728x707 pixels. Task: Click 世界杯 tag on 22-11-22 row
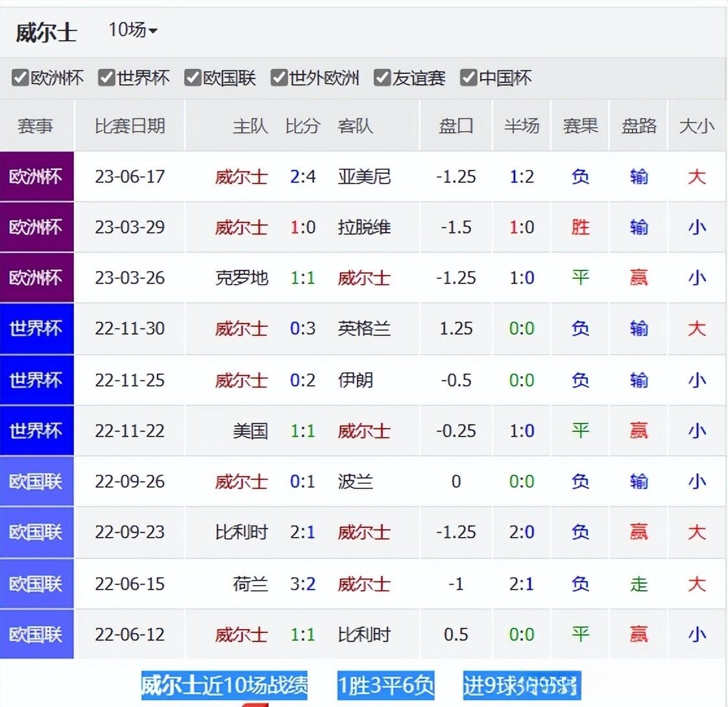pyautogui.click(x=37, y=430)
